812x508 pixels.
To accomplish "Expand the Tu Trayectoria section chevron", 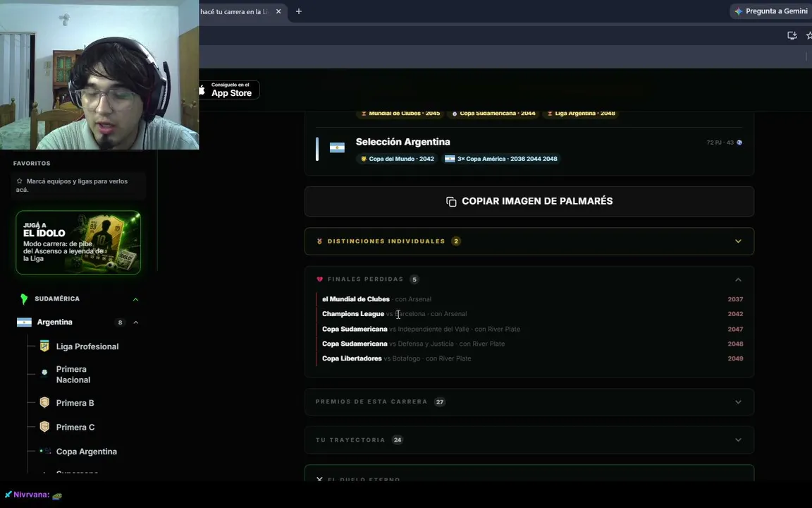I will coord(738,440).
